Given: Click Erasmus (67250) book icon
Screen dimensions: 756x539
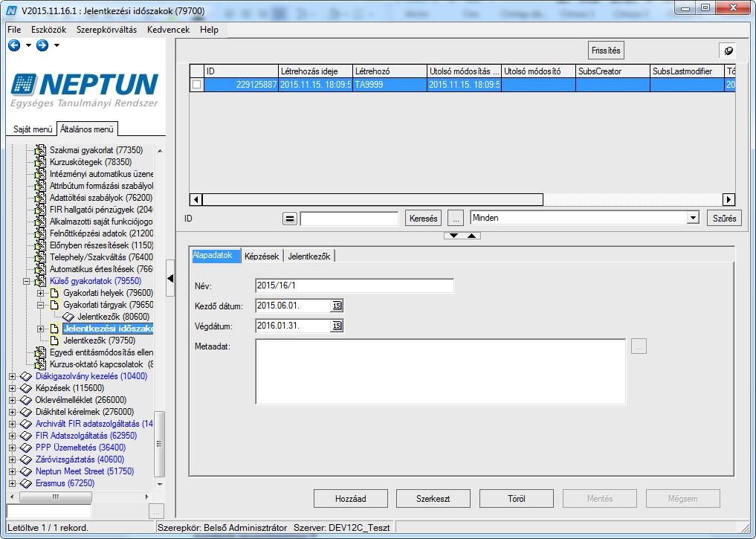Looking at the screenshot, I should pos(26,483).
